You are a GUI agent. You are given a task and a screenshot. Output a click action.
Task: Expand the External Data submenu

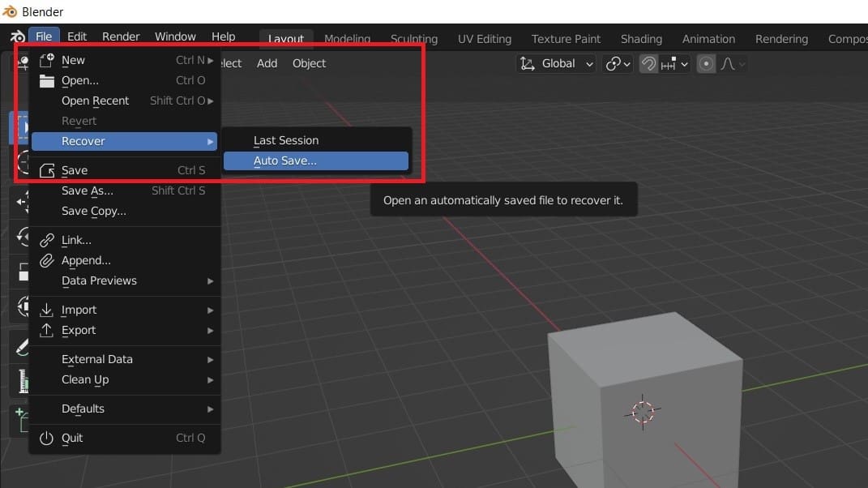pos(125,359)
